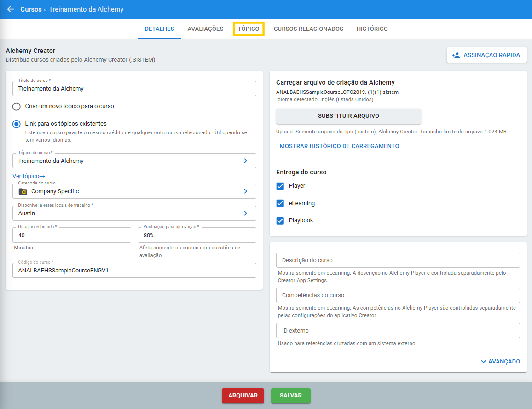
Task: Click the Substituir Arquivo button
Action: 348,116
